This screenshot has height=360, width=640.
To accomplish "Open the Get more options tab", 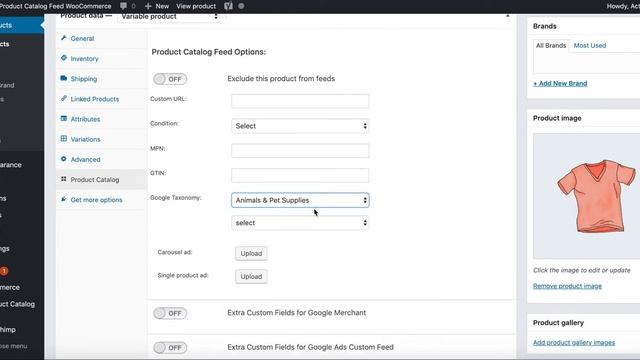I will coord(101,200).
